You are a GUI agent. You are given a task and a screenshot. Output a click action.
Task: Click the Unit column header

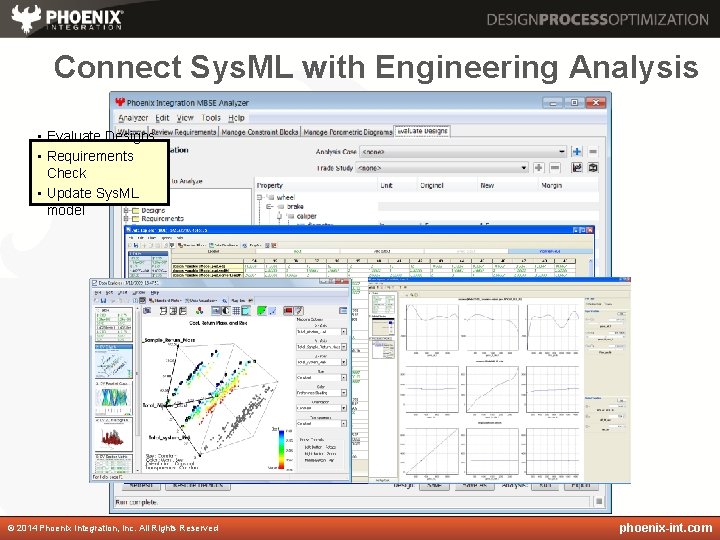tap(397, 186)
